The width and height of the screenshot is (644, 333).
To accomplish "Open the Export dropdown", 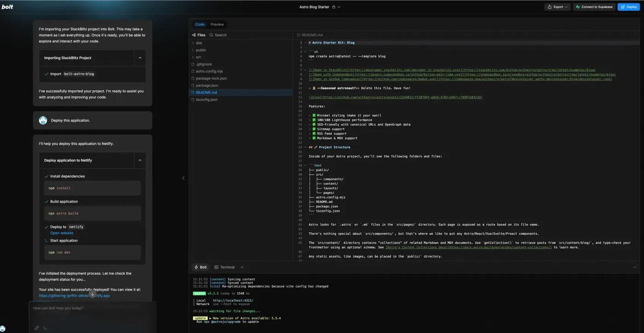I will tap(558, 7).
